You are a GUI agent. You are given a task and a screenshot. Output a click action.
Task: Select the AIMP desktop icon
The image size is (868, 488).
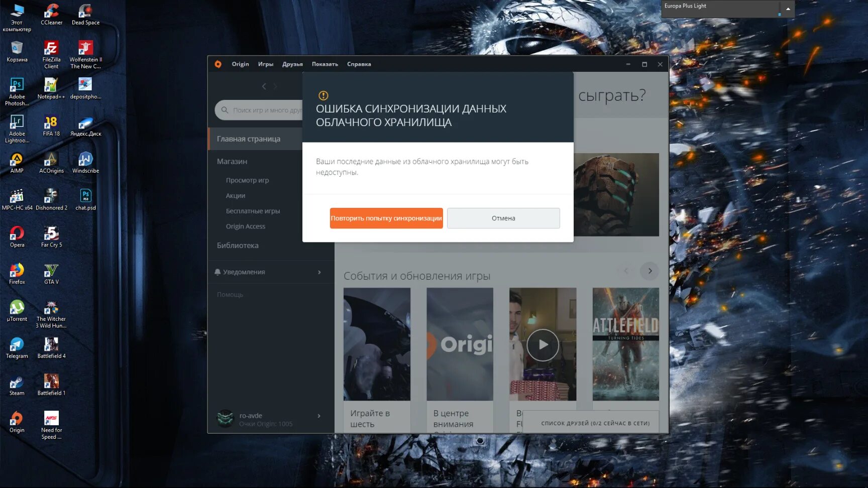[17, 163]
